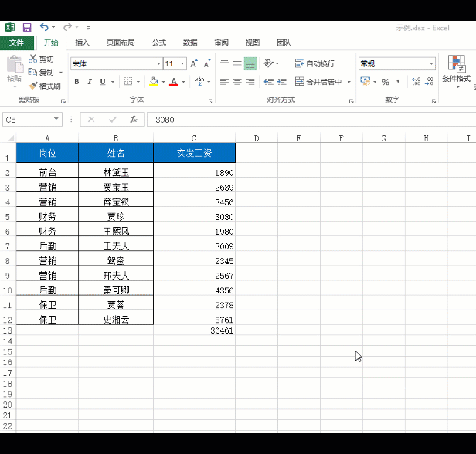Viewport: 476px width, 454px height.
Task: Click the phonetic guide wén icon
Action: click(199, 81)
